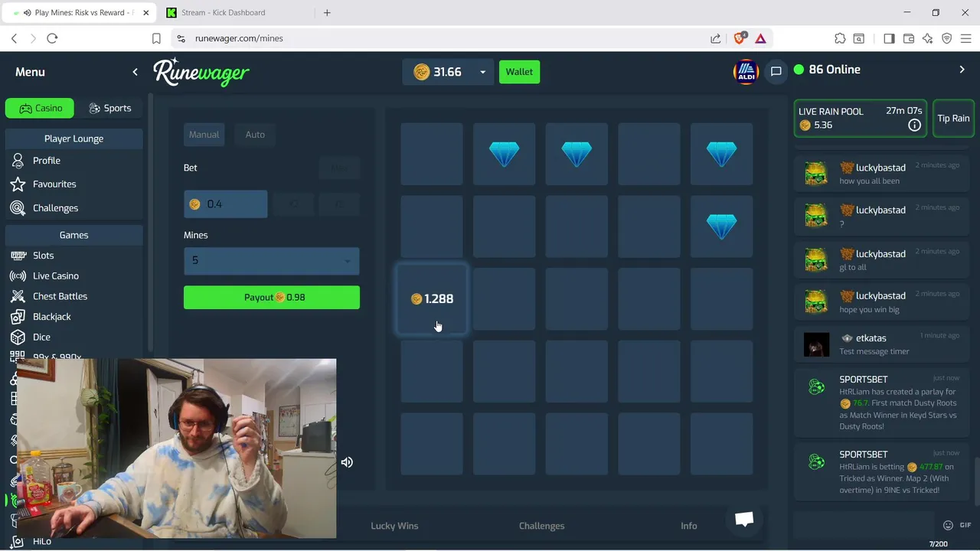The height and width of the screenshot is (551, 980).
Task: Click the Brave Shields lion icon
Action: click(x=740, y=38)
